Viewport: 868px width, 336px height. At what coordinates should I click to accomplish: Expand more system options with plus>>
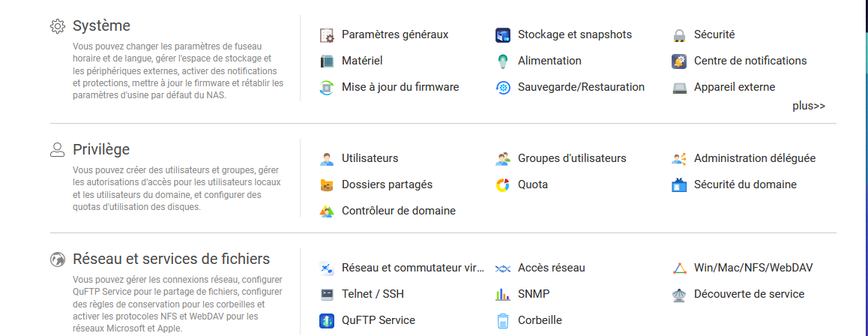pyautogui.click(x=809, y=106)
